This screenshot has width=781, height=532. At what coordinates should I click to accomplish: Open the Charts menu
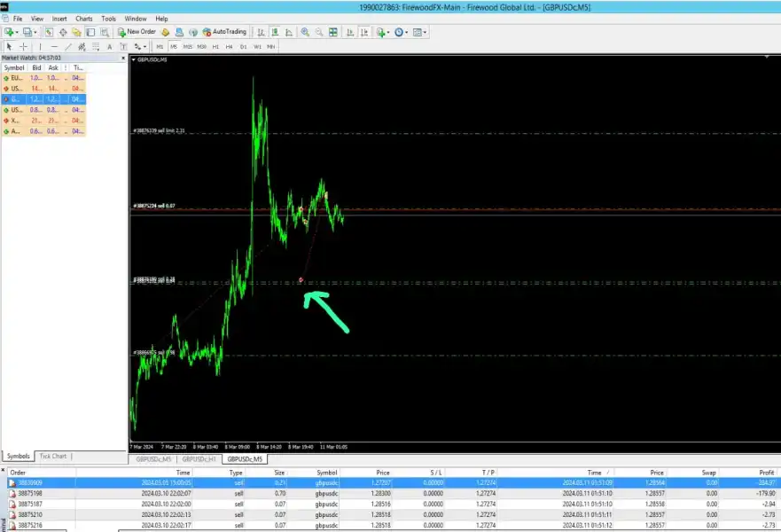[x=83, y=19]
